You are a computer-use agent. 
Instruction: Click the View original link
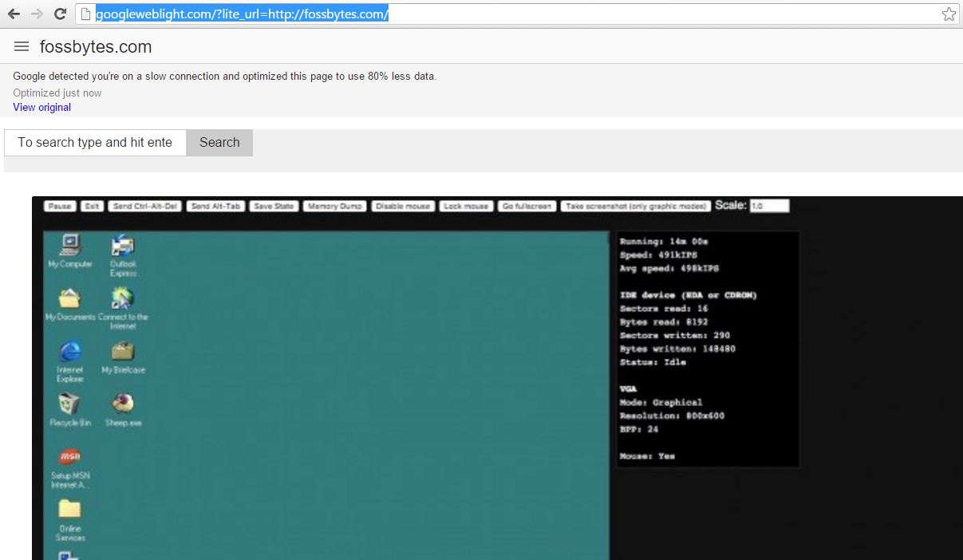(x=41, y=107)
